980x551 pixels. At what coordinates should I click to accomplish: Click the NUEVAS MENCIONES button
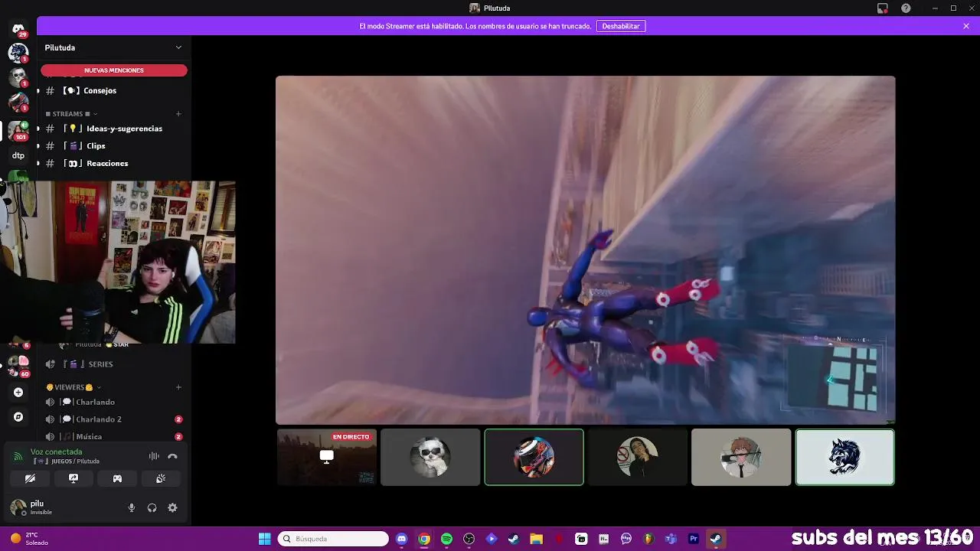(x=114, y=70)
